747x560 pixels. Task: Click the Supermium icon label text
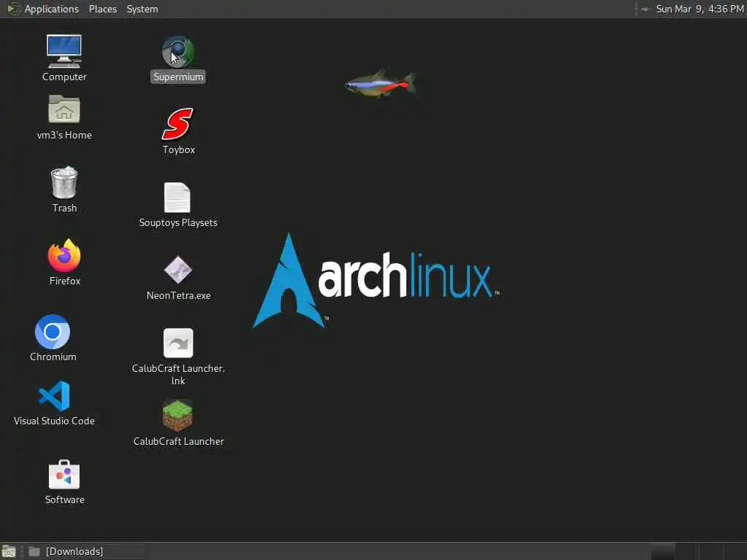point(178,77)
